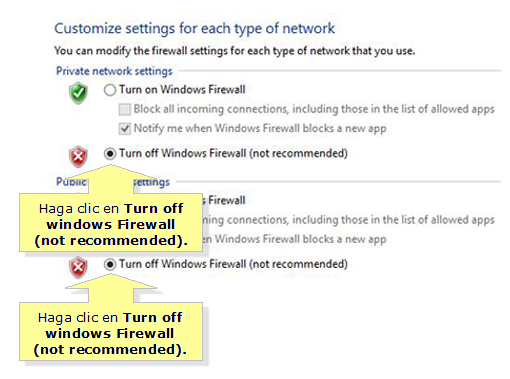Click the red shield icon in Private network settings
This screenshot has height=379, width=510.
tap(78, 157)
